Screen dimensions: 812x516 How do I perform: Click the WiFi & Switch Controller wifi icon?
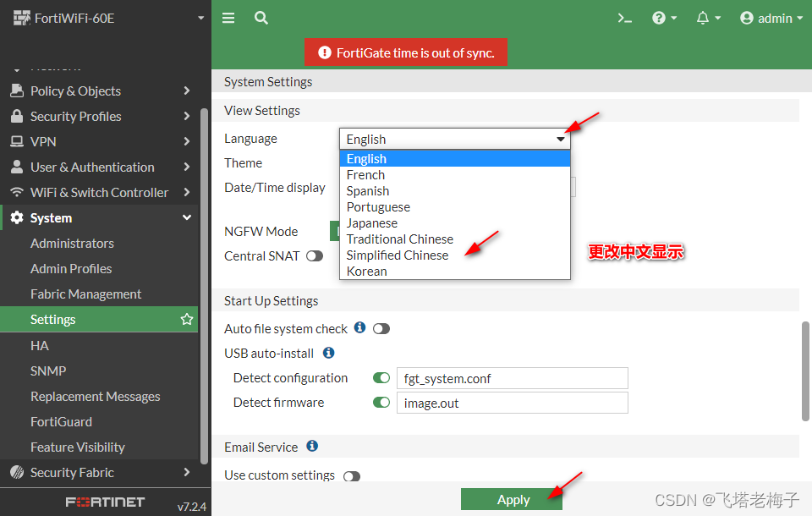pos(17,192)
